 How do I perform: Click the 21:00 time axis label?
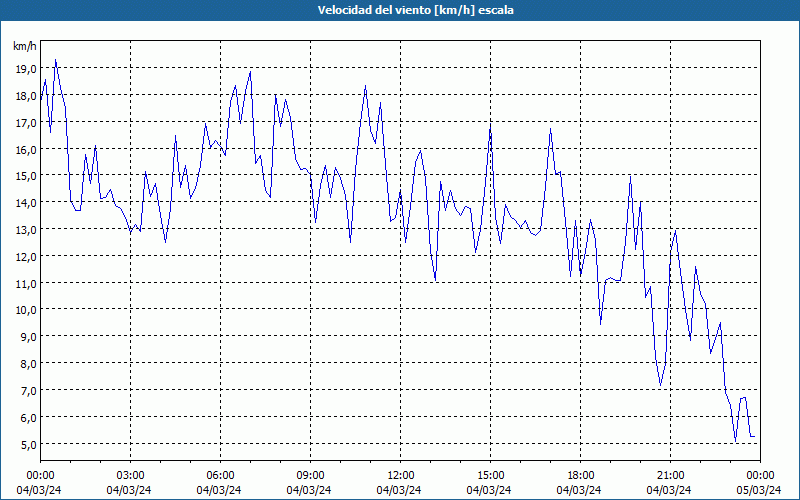[670, 476]
